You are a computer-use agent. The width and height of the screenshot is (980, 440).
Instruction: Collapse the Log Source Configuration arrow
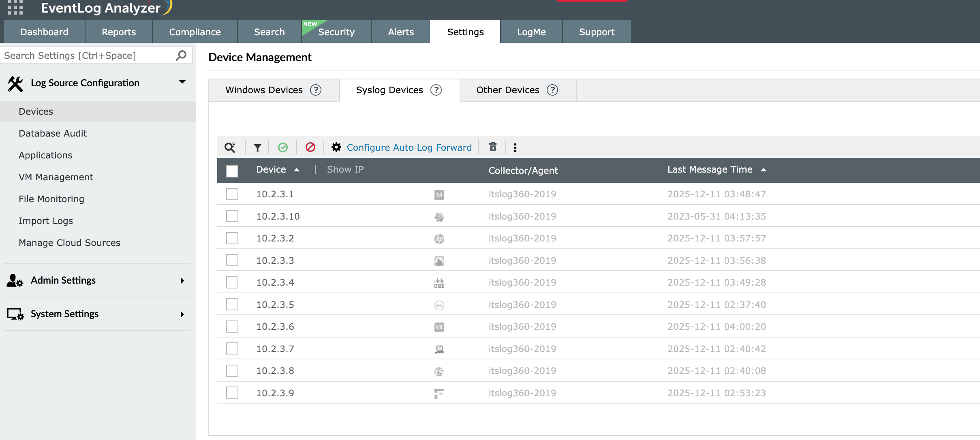[x=182, y=82]
